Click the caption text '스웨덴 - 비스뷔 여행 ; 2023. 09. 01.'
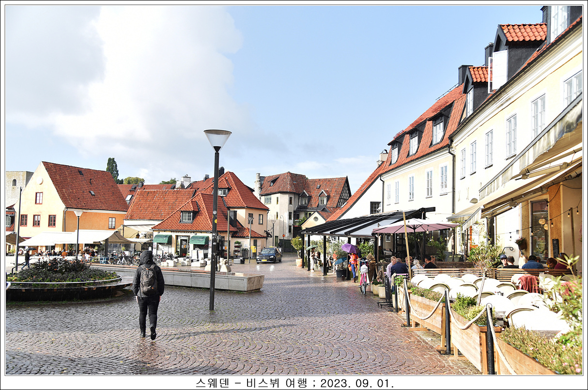The image size is (588, 390). (x=294, y=383)
